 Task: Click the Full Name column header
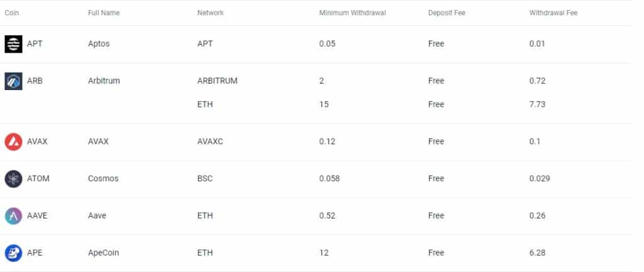tap(104, 13)
